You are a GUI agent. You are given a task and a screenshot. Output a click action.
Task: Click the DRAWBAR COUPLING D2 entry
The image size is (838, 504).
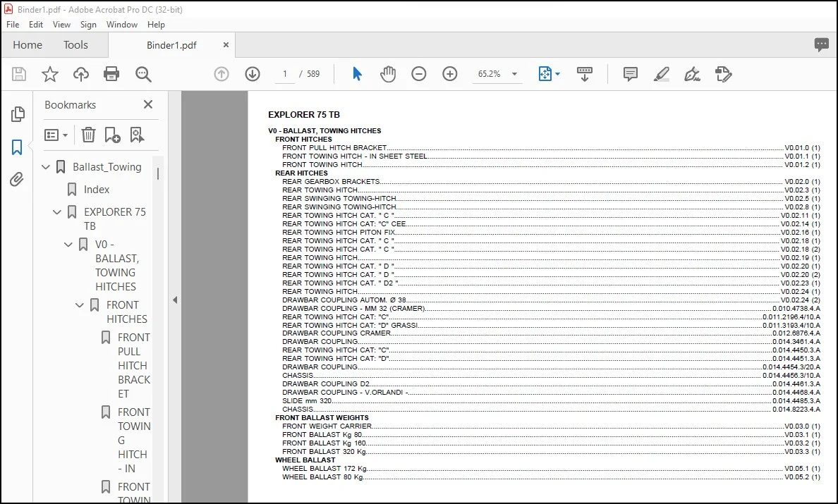pyautogui.click(x=551, y=384)
